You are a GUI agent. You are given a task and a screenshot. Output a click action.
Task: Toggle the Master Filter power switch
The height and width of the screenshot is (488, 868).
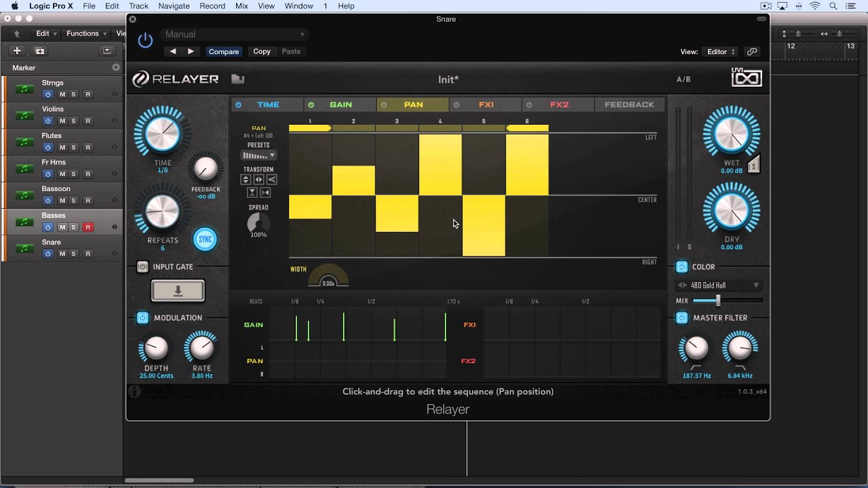pyautogui.click(x=682, y=318)
